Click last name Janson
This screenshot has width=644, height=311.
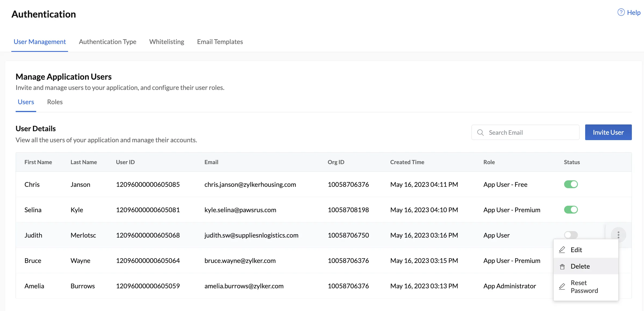point(80,184)
